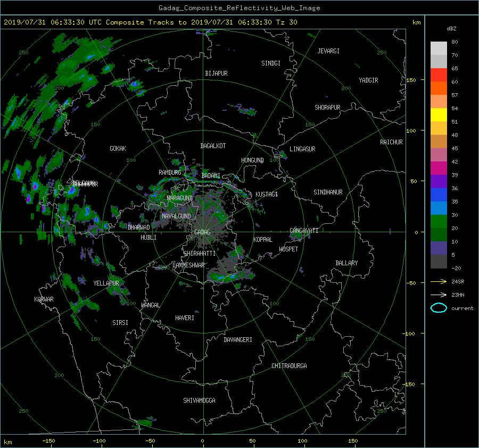Click the strong echo cell near BELGAUM label
Image resolution: width=479 pixels, height=448 pixels.
(x=72, y=191)
